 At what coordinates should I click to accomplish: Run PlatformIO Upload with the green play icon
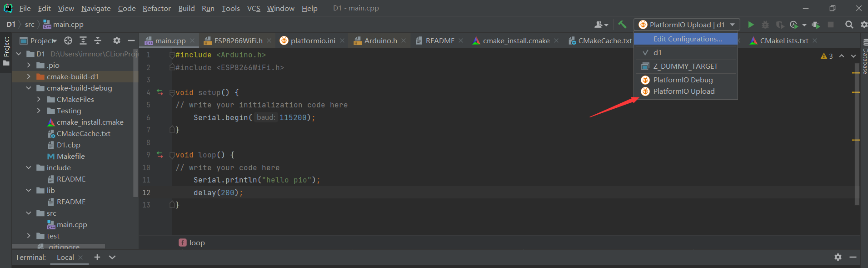[751, 25]
